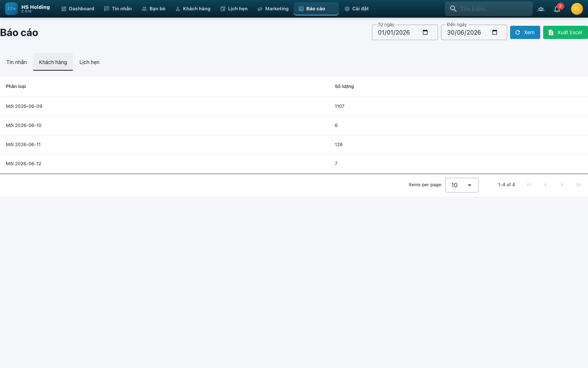Click the search magnifier icon
The height and width of the screenshot is (368, 588).
[453, 9]
